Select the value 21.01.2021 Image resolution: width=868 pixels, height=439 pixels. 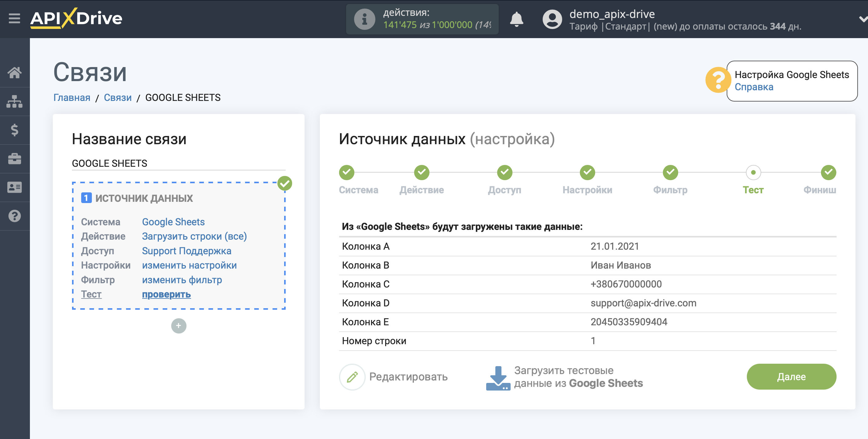pyautogui.click(x=615, y=246)
